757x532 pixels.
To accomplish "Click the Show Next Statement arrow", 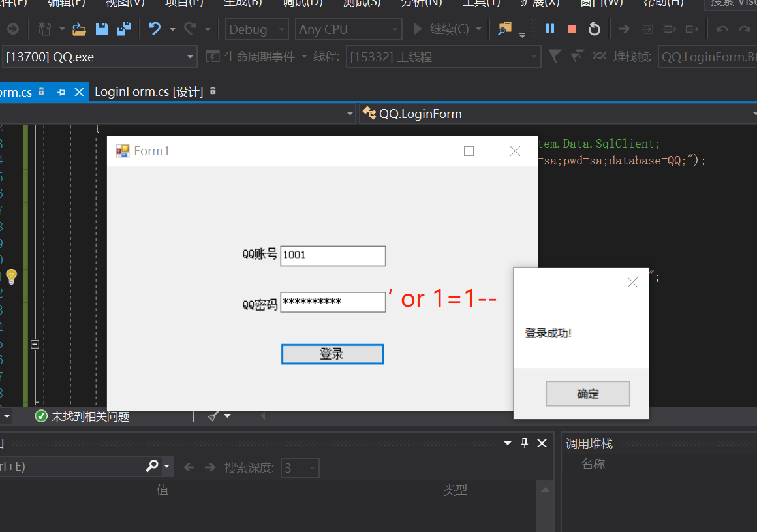I will coord(625,29).
